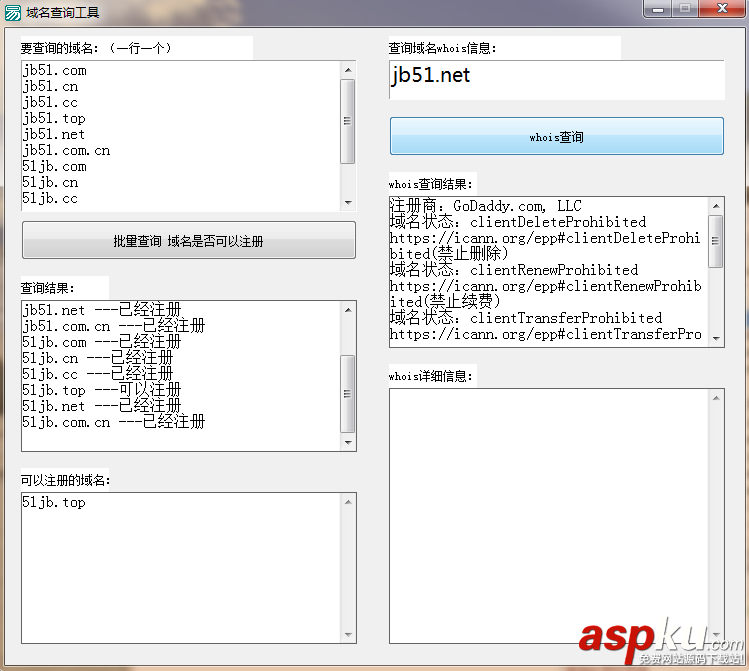Image resolution: width=749 pixels, height=671 pixels.
Task: Click scroll-down arrow of domain input list
Action: pos(348,202)
